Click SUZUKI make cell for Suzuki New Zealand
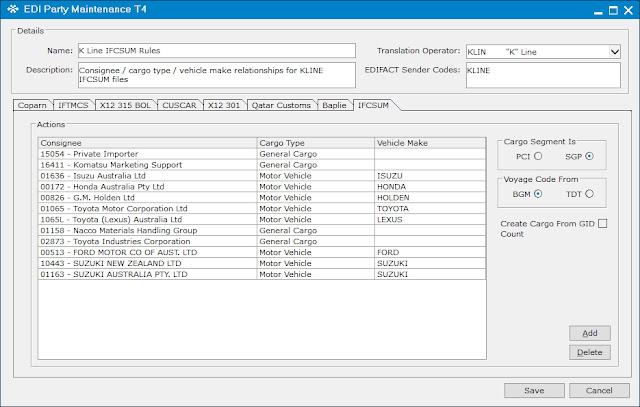Image resolution: width=640 pixels, height=407 pixels. pyautogui.click(x=430, y=263)
